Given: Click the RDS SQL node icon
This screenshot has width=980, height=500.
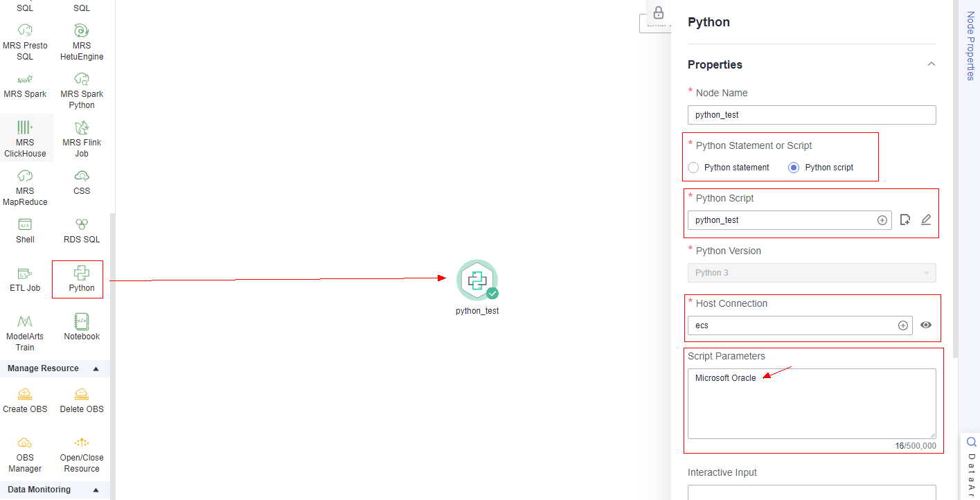Looking at the screenshot, I should (82, 224).
